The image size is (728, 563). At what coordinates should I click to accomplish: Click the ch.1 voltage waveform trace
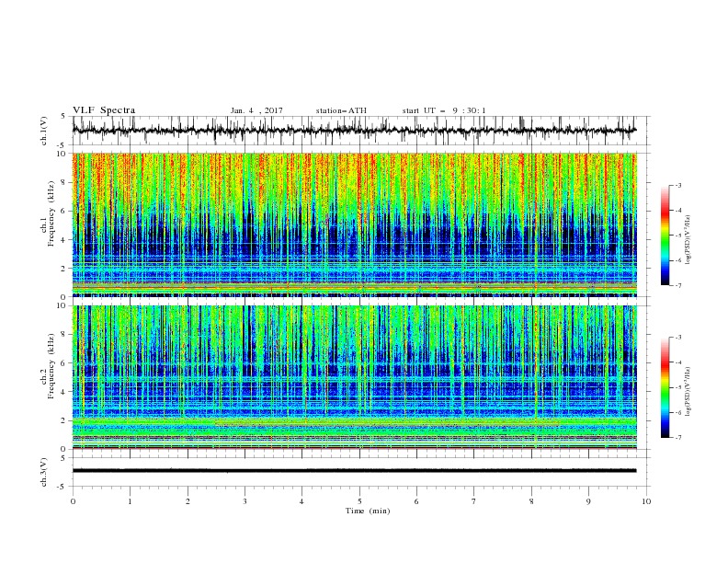(x=354, y=131)
